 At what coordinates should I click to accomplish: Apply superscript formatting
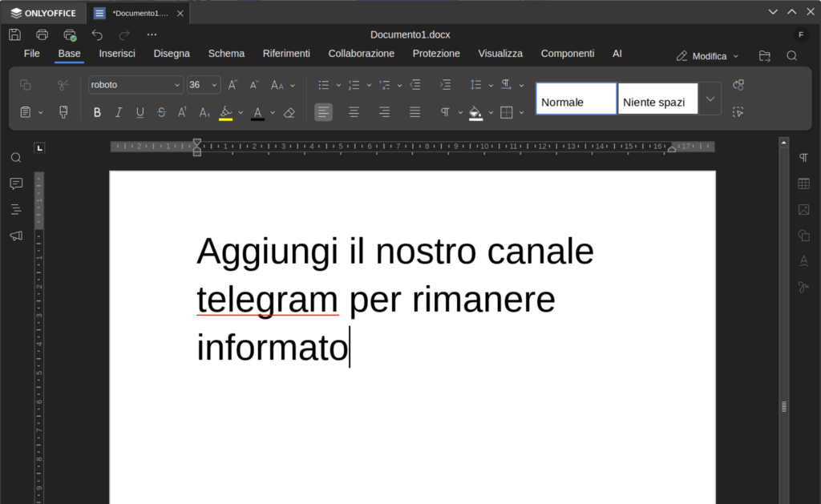pyautogui.click(x=182, y=112)
